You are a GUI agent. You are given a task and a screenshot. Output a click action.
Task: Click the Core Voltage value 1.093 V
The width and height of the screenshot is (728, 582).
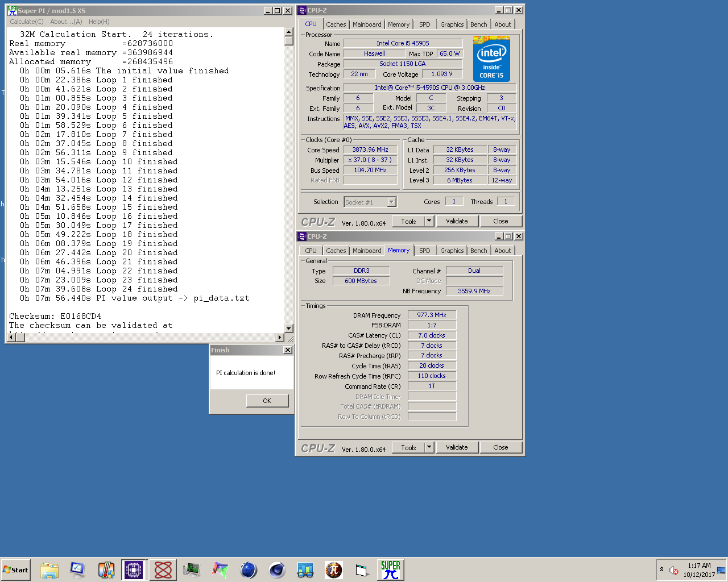click(x=442, y=74)
